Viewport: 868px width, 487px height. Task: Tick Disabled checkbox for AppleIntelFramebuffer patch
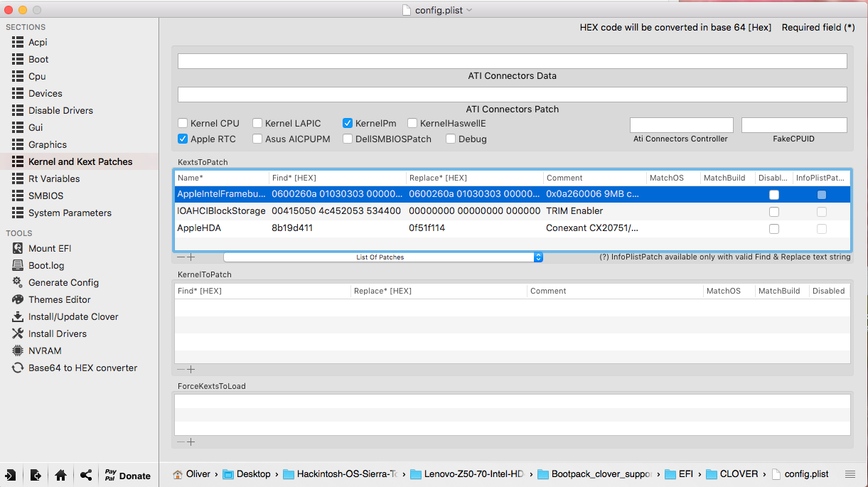[774, 194]
